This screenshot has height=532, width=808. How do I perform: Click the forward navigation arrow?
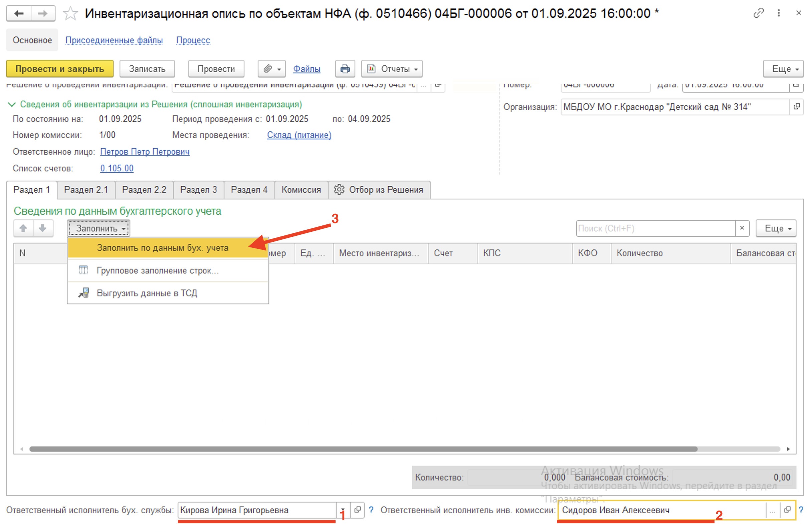pyautogui.click(x=43, y=14)
